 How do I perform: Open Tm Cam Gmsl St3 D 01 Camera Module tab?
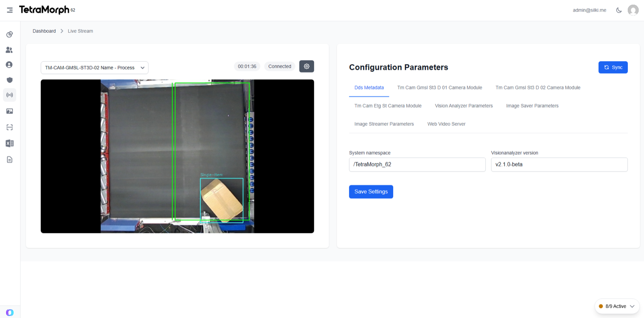440,88
